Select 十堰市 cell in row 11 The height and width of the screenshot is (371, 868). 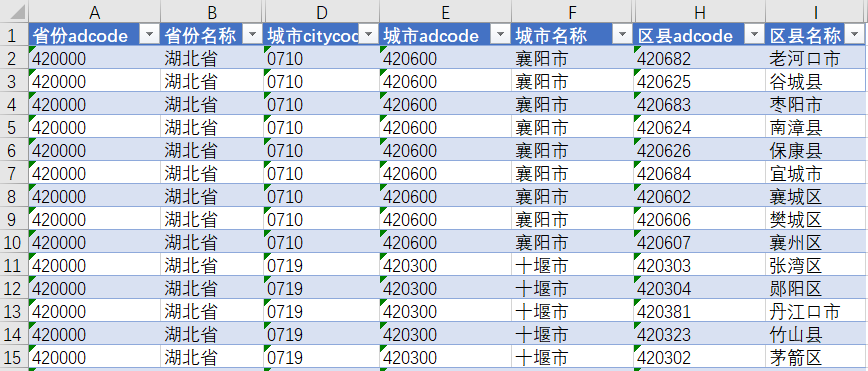pyautogui.click(x=572, y=265)
